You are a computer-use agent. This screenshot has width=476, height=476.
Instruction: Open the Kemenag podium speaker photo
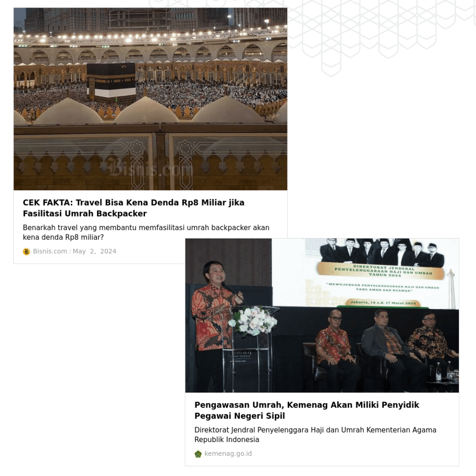(x=322, y=316)
